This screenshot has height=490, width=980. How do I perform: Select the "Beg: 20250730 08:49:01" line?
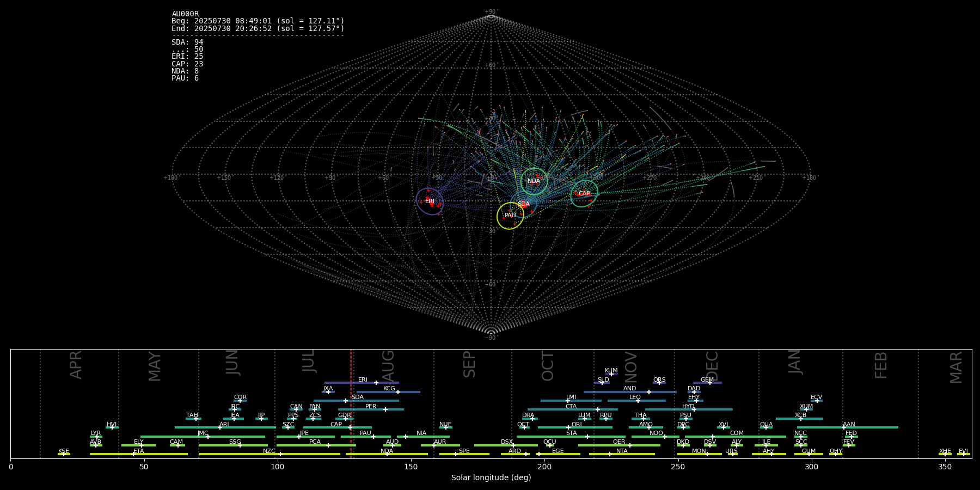point(258,21)
